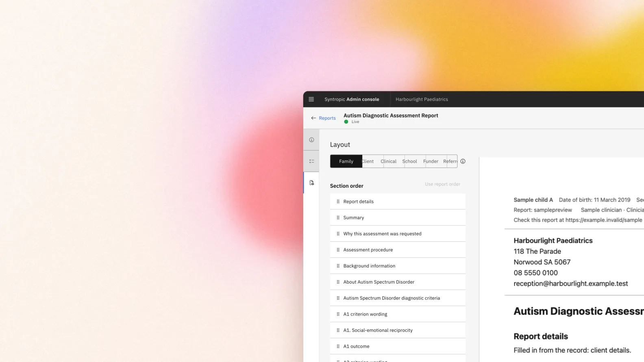Click Use report order button

[x=442, y=184]
